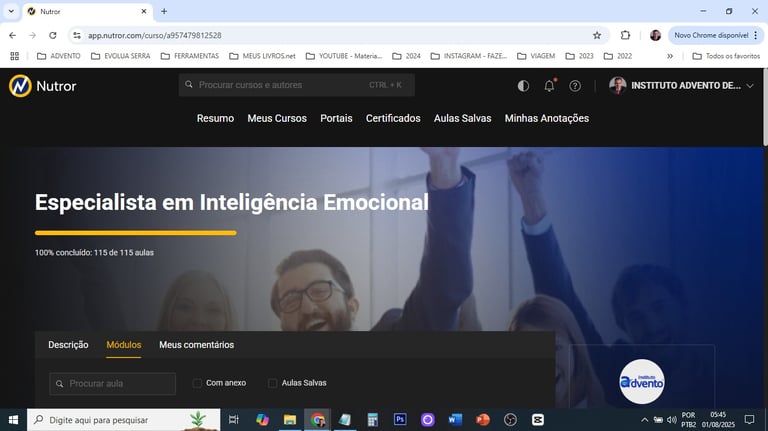Open the tab search dropdown arrow
Image resolution: width=768 pixels, height=431 pixels.
tap(11, 11)
